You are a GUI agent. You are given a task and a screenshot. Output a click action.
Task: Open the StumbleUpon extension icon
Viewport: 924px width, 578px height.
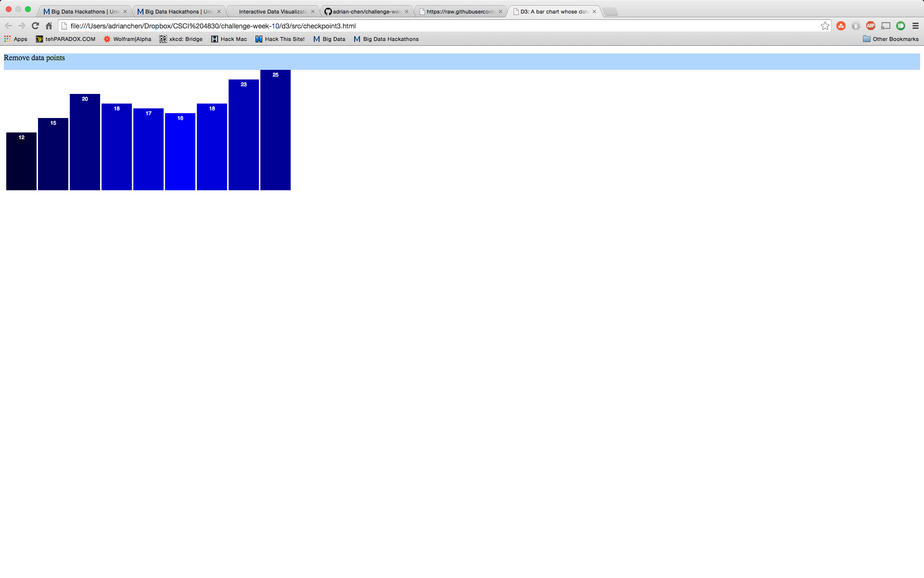coord(841,26)
